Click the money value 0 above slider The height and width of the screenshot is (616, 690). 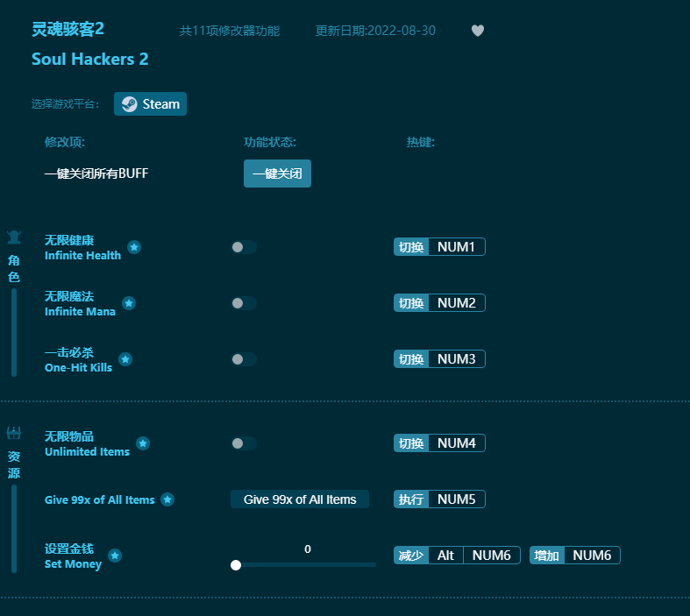click(308, 549)
